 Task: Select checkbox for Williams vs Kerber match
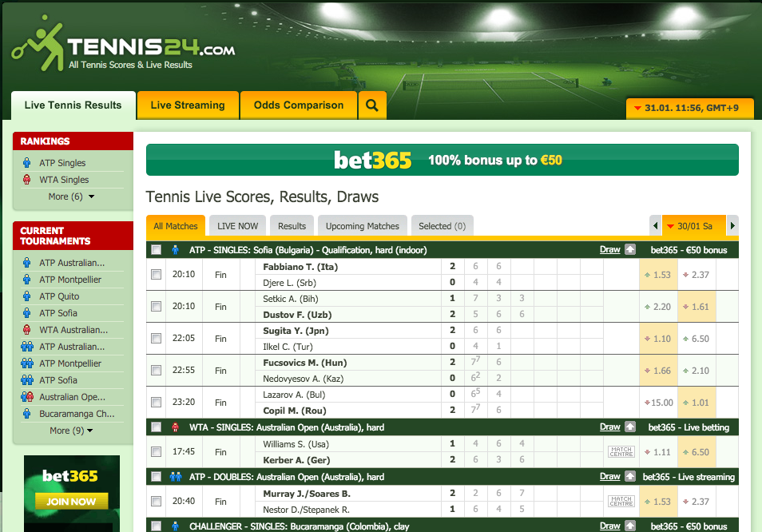point(156,451)
